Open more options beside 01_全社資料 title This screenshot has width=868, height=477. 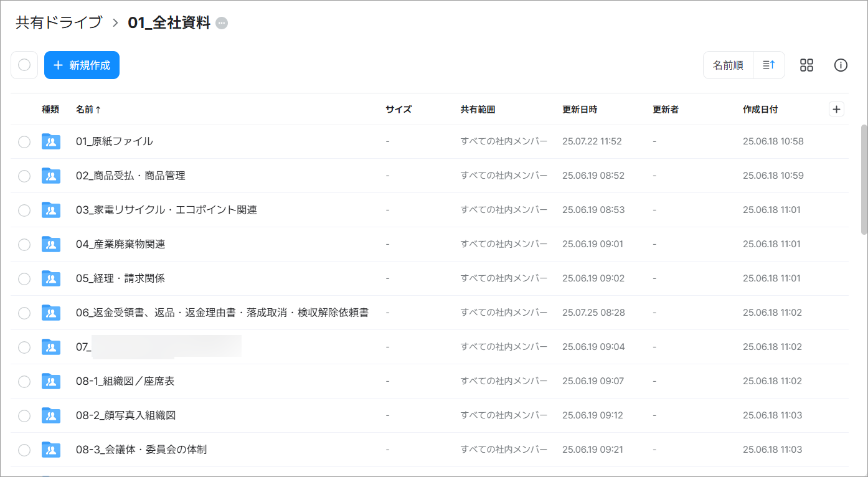[222, 23]
